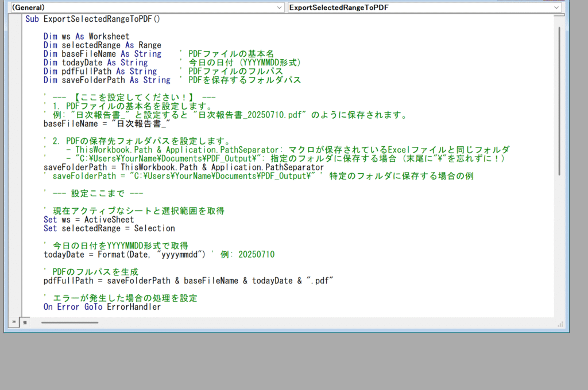Place cursor on "Dim saveFolderPath As String"
Screen dimensions: 588x390
[107, 80]
